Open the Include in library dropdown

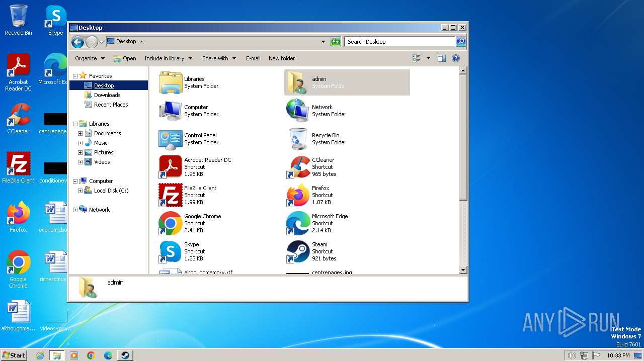click(169, 58)
